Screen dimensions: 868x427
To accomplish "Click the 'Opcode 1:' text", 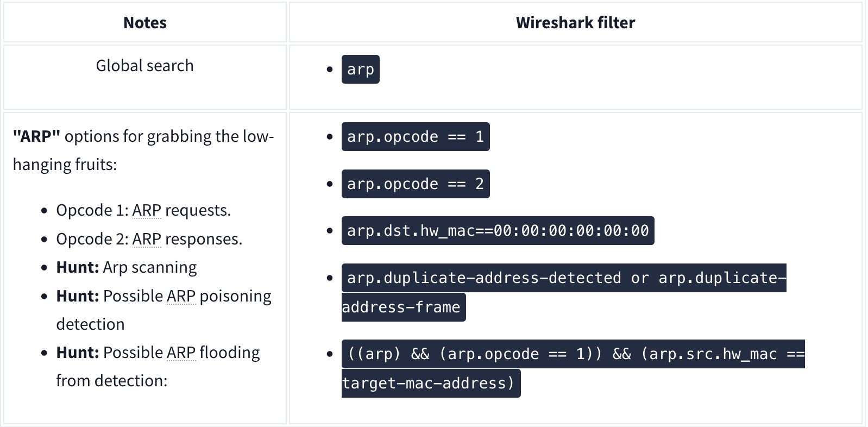I will pos(92,210).
